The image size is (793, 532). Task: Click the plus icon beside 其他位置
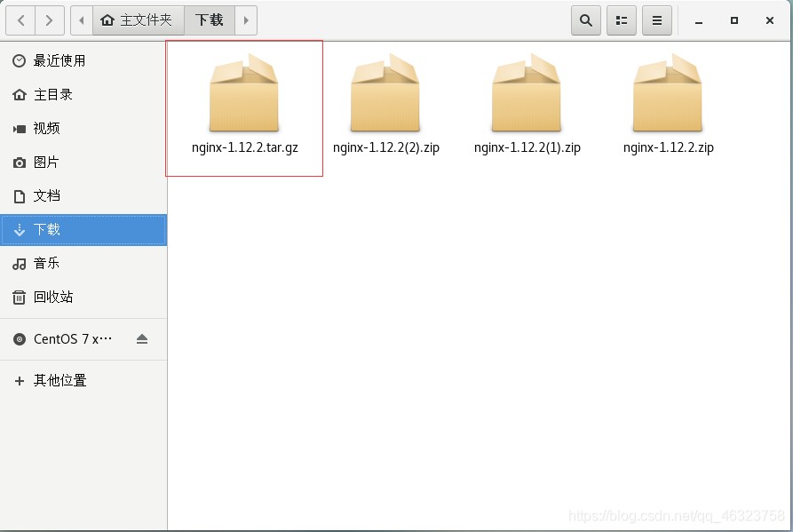[x=20, y=381]
